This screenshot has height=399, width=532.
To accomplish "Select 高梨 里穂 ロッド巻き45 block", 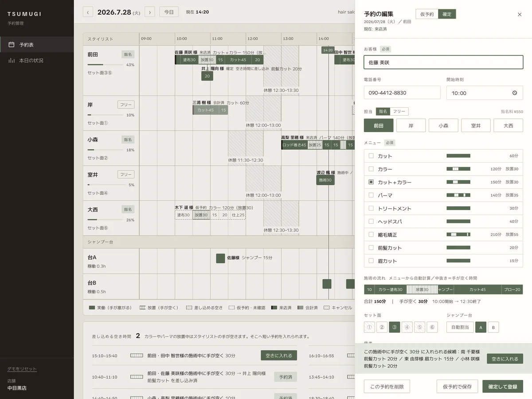I will (x=294, y=145).
